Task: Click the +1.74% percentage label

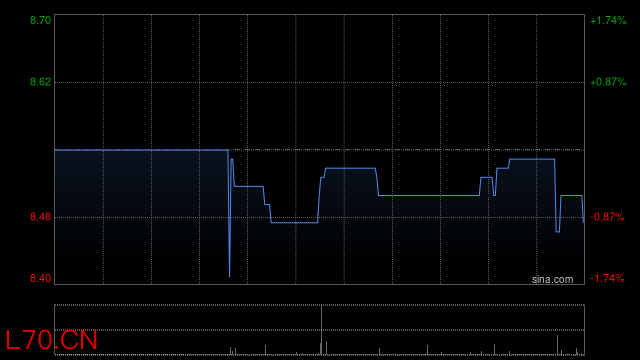Action: [608, 20]
